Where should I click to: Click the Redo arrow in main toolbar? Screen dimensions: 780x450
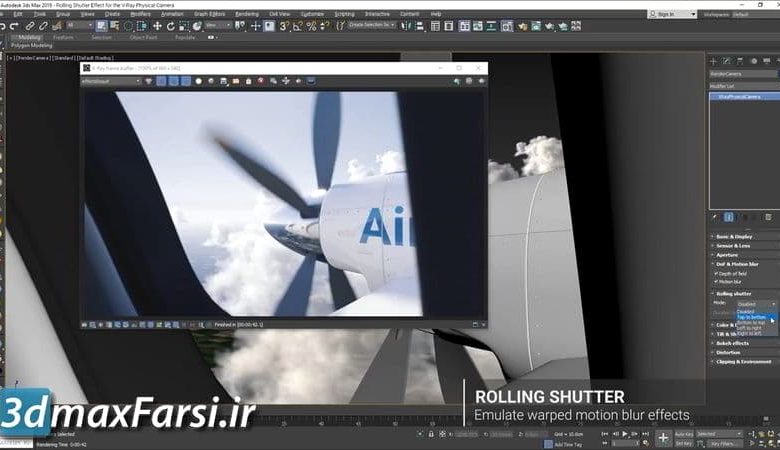pyautogui.click(x=14, y=26)
